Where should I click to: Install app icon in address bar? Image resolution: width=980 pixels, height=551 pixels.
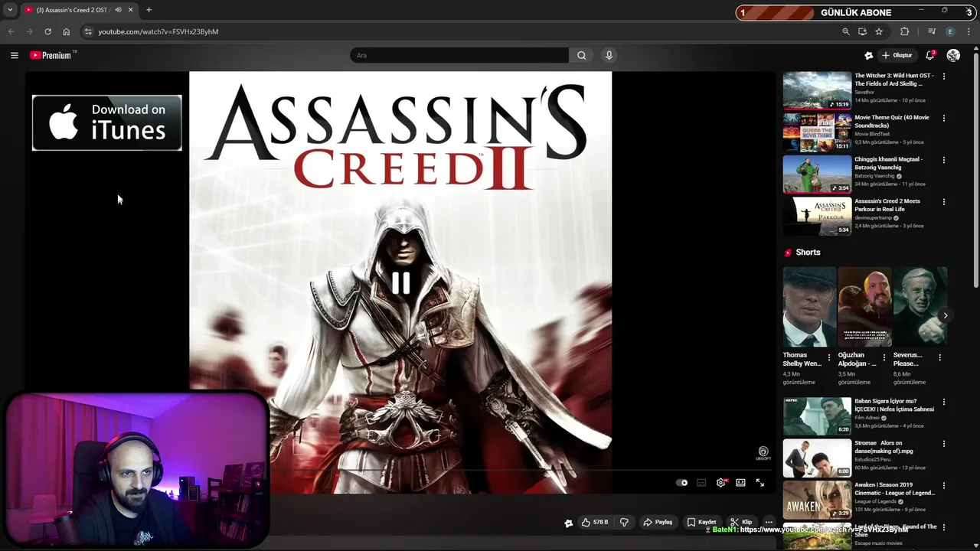862,31
